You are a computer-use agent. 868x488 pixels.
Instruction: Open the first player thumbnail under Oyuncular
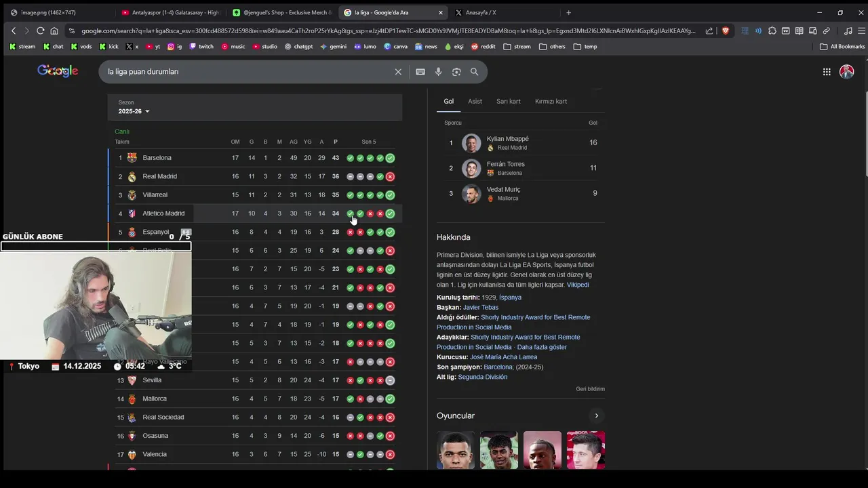tap(456, 450)
